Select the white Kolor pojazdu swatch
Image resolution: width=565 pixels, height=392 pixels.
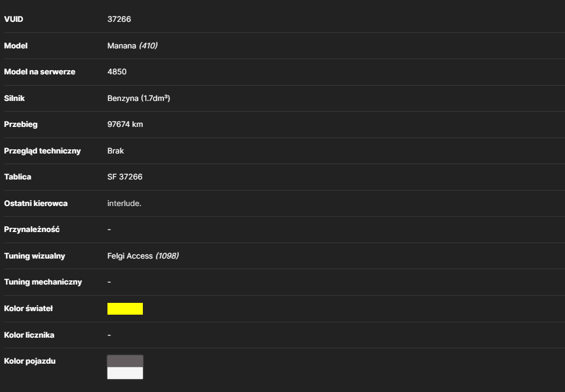[x=125, y=373]
